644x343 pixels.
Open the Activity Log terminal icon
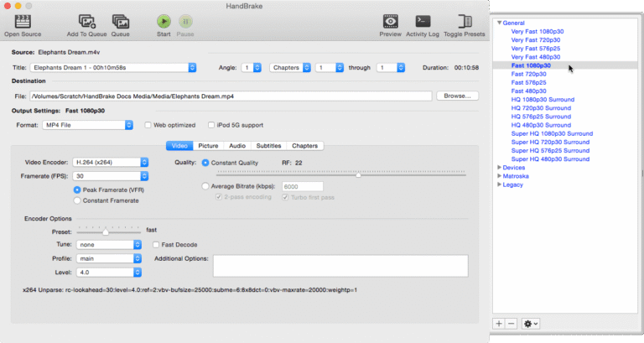pos(423,21)
